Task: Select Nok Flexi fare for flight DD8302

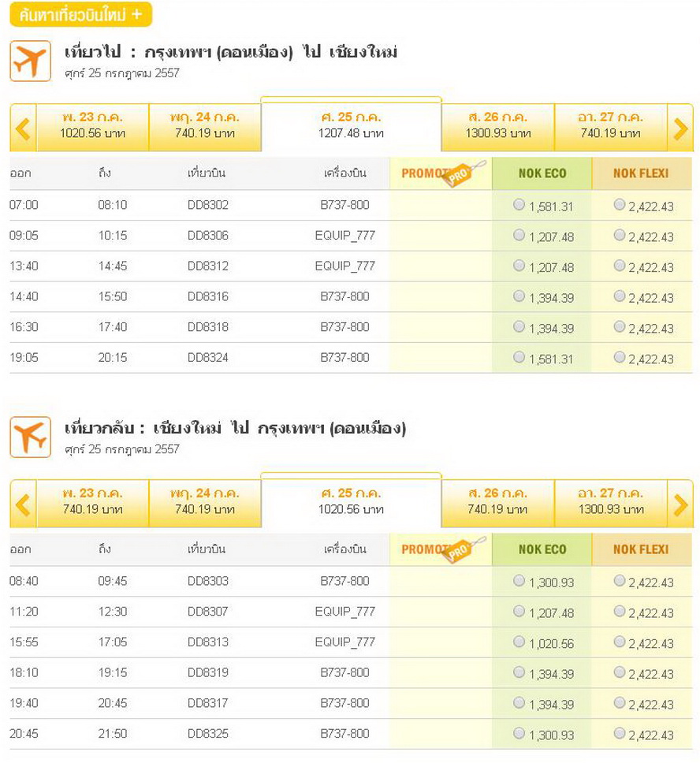Action: tap(619, 204)
